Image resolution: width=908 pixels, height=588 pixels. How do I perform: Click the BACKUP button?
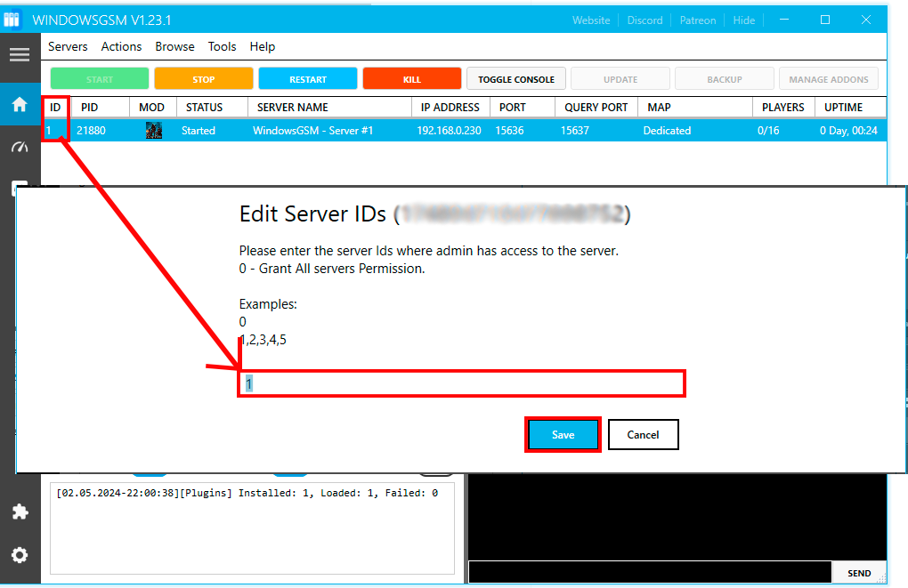coord(725,78)
